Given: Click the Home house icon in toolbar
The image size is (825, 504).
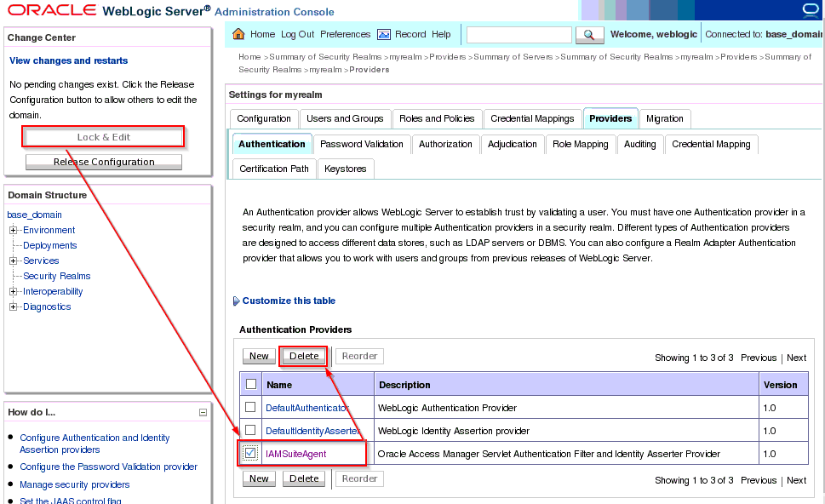Looking at the screenshot, I should pos(238,35).
